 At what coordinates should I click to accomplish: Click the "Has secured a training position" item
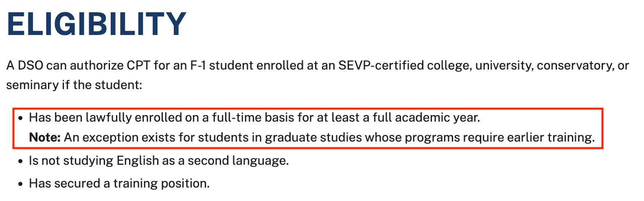[x=119, y=183]
